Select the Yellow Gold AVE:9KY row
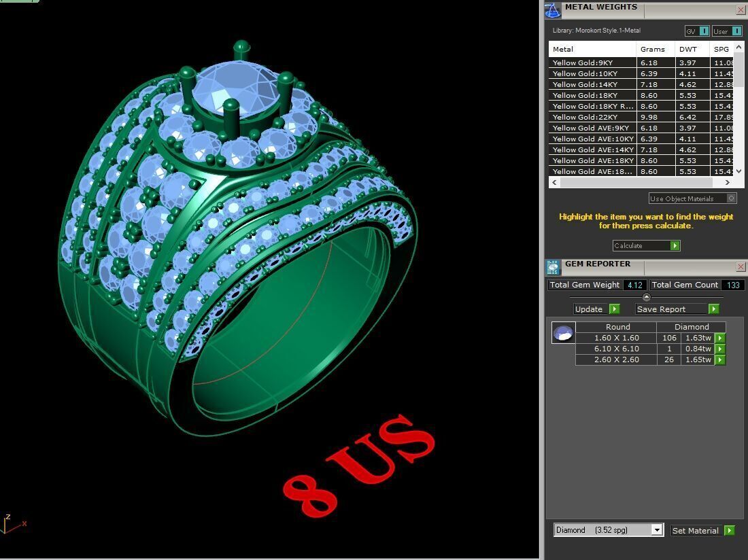This screenshot has width=748, height=560. [641, 128]
